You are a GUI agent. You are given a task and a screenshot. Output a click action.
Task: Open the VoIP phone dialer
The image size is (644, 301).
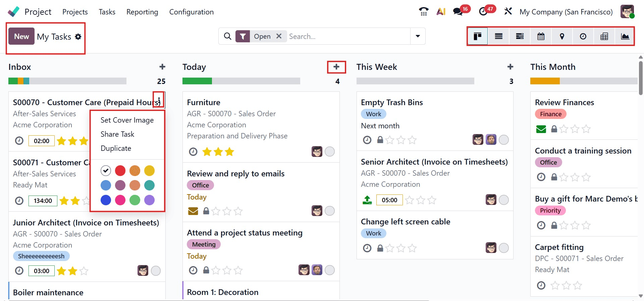point(423,11)
